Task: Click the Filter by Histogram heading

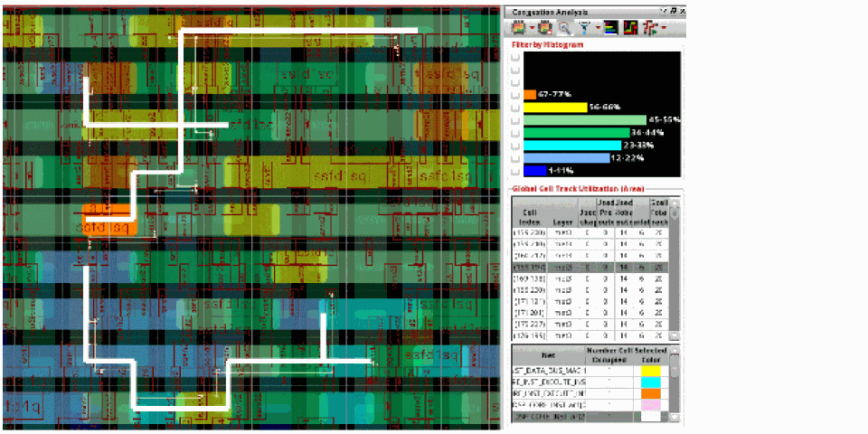Action: pos(547,43)
